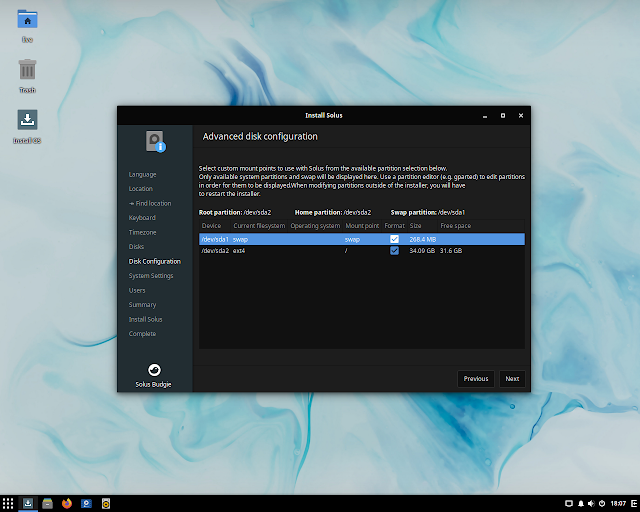Launch Firefox from the taskbar
The image size is (640, 512).
[x=67, y=503]
